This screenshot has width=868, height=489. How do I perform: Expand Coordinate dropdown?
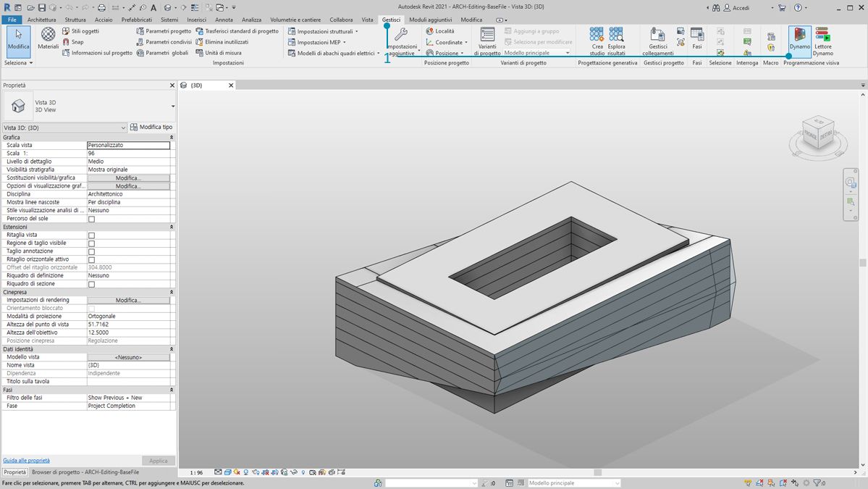pos(466,42)
